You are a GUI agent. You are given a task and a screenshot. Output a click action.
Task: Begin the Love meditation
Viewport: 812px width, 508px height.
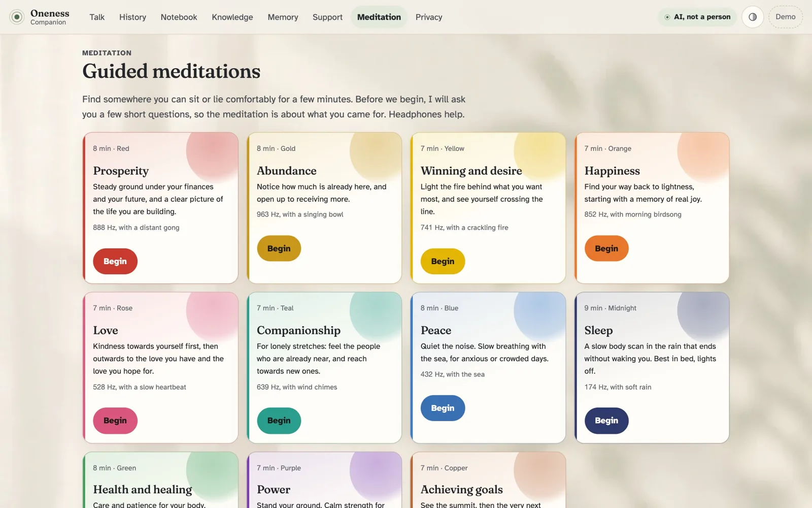point(115,421)
